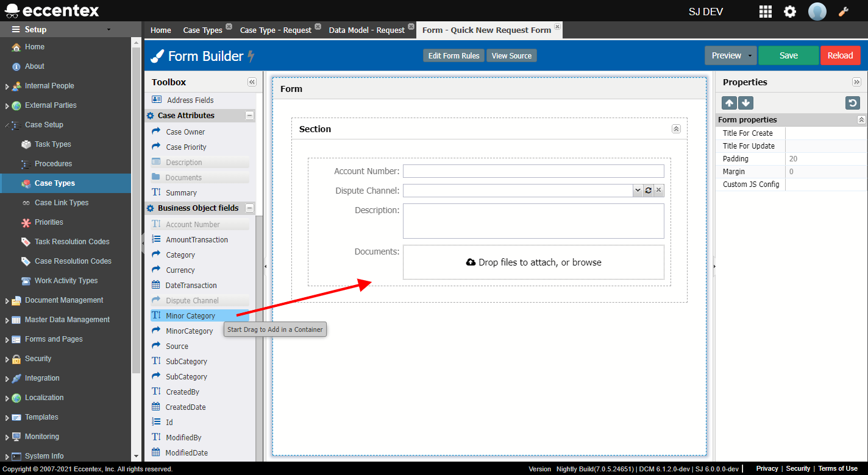Click into Description text area
The image size is (868, 475).
point(533,221)
